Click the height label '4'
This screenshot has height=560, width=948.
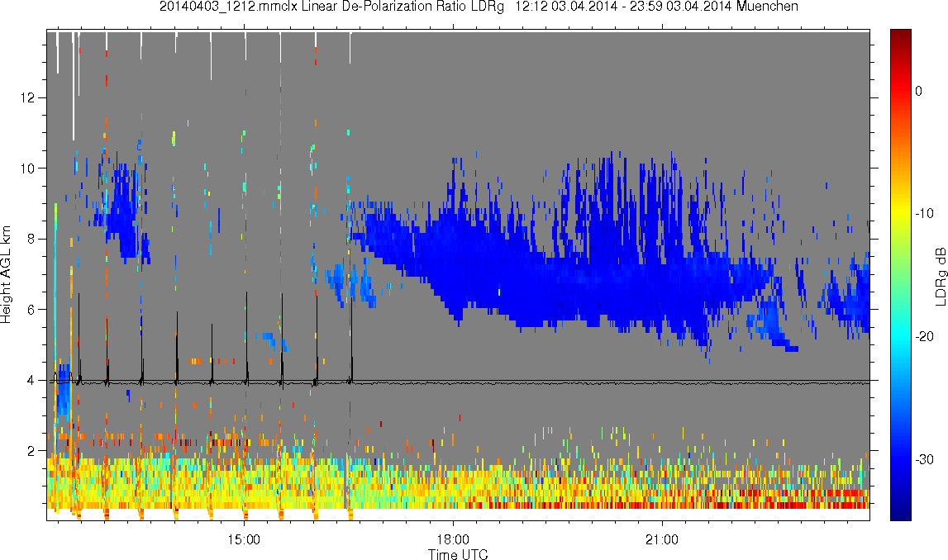tap(31, 380)
